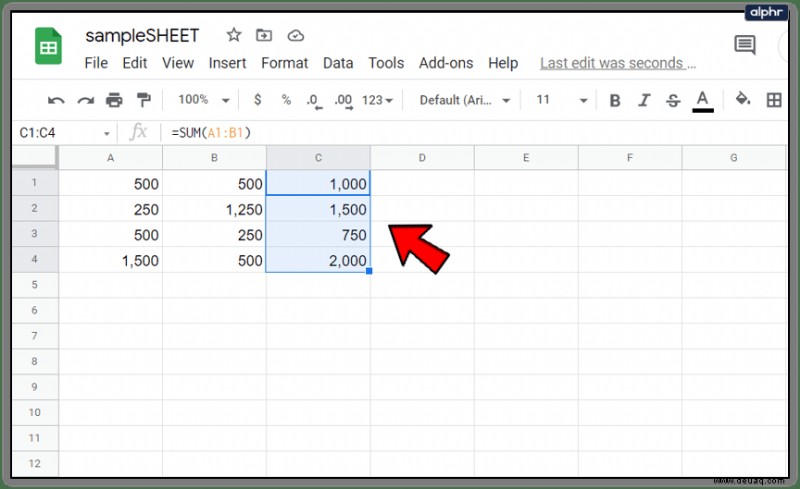Viewport: 800px width, 489px height.
Task: Open the Data menu
Action: 338,63
